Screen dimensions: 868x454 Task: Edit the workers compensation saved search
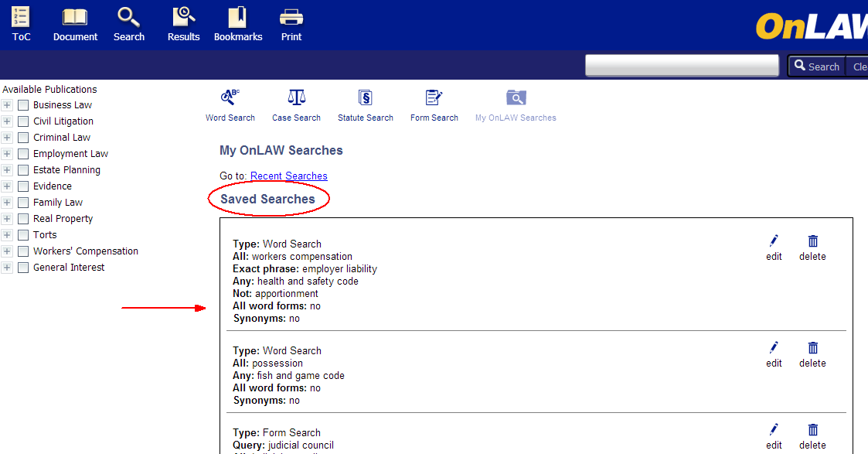774,248
